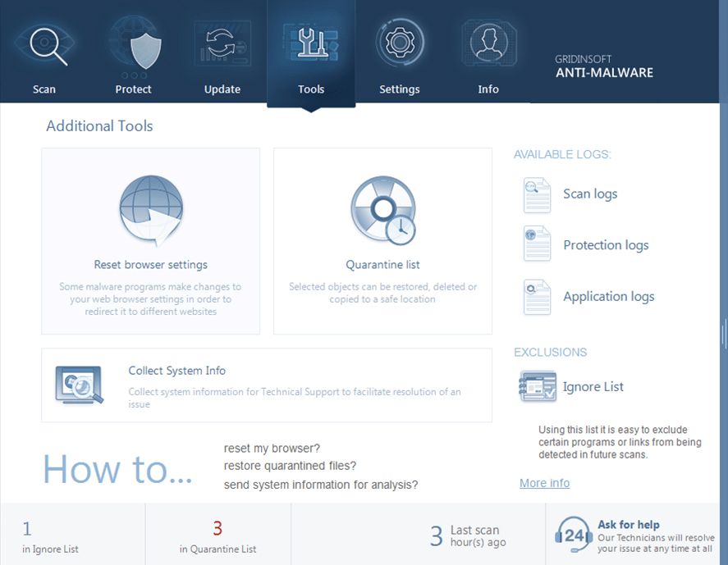Click the Ignore List checklist icon
Viewport: 728px width, 565px height.
(538, 386)
